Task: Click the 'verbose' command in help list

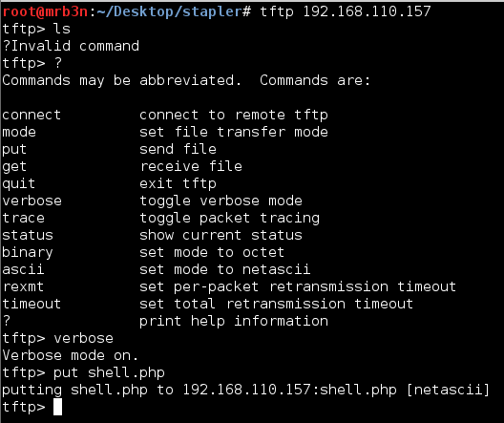Action: click(31, 201)
